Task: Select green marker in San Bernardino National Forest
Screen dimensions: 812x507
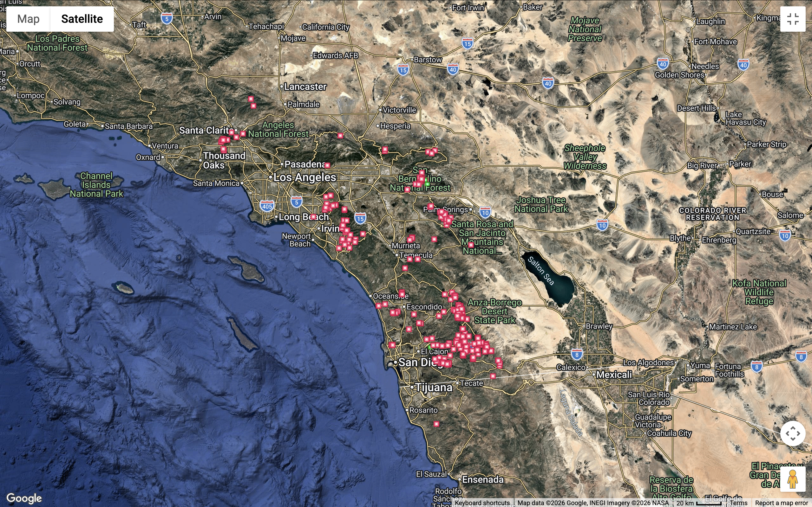Action: click(427, 183)
